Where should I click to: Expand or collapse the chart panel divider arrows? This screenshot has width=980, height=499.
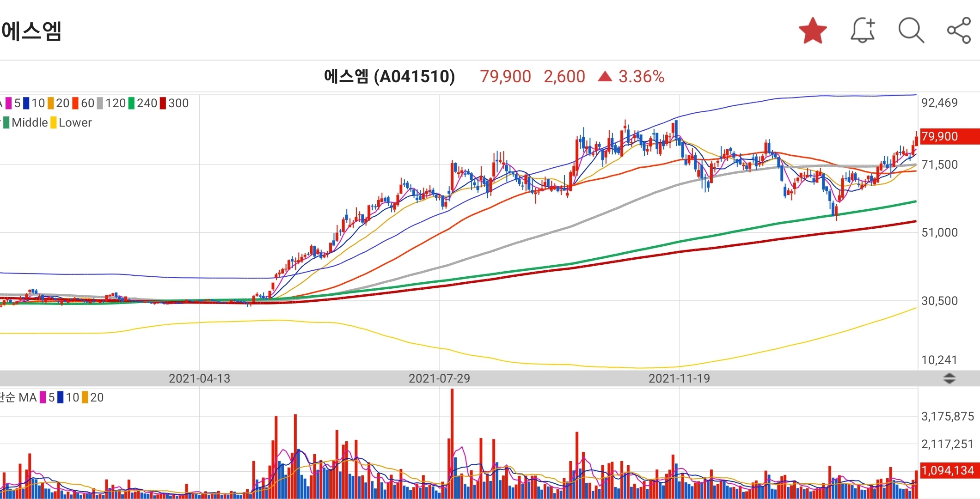click(949, 378)
